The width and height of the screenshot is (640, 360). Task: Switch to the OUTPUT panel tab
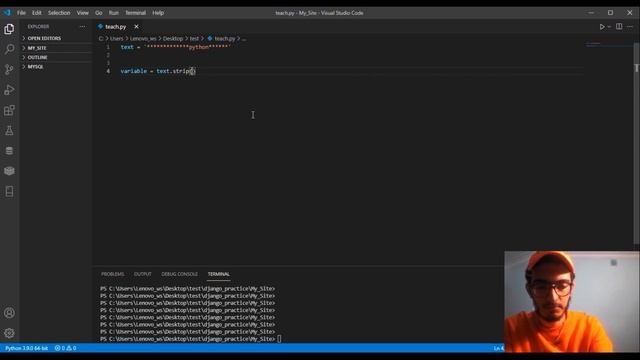point(142,274)
